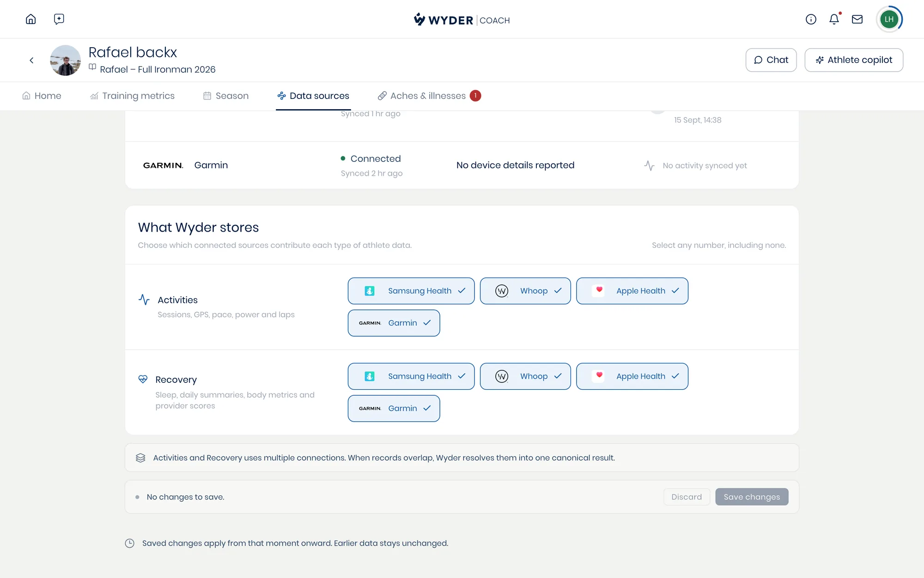
Task: Click 'Select any number, including none.' text
Action: click(x=719, y=245)
